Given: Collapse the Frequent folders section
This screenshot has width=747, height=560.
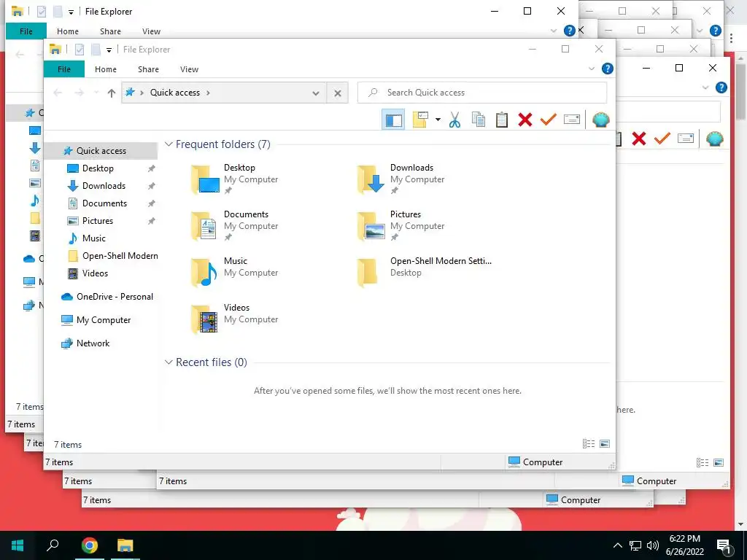Looking at the screenshot, I should click(169, 144).
